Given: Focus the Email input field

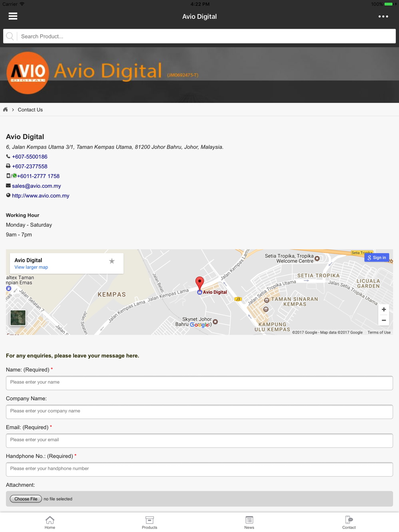Looking at the screenshot, I should (199, 440).
